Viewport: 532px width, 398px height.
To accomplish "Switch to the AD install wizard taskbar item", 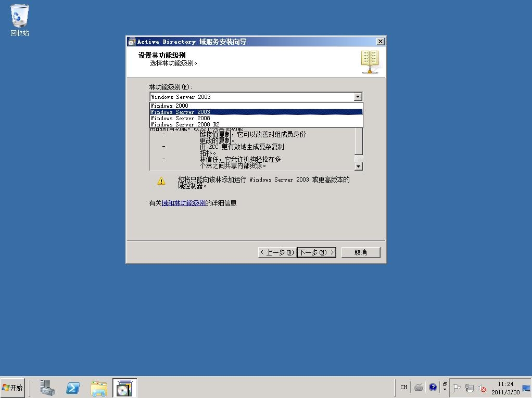I will pos(124,388).
